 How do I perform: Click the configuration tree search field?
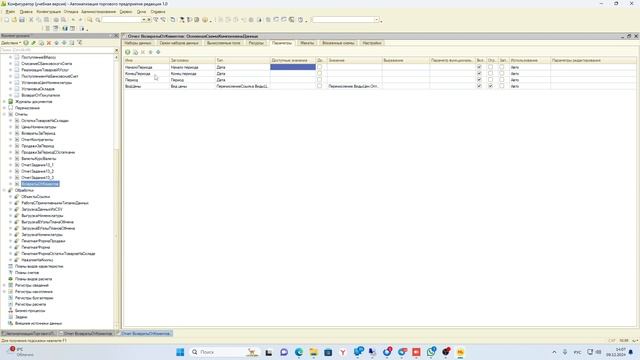pyautogui.click(x=57, y=50)
